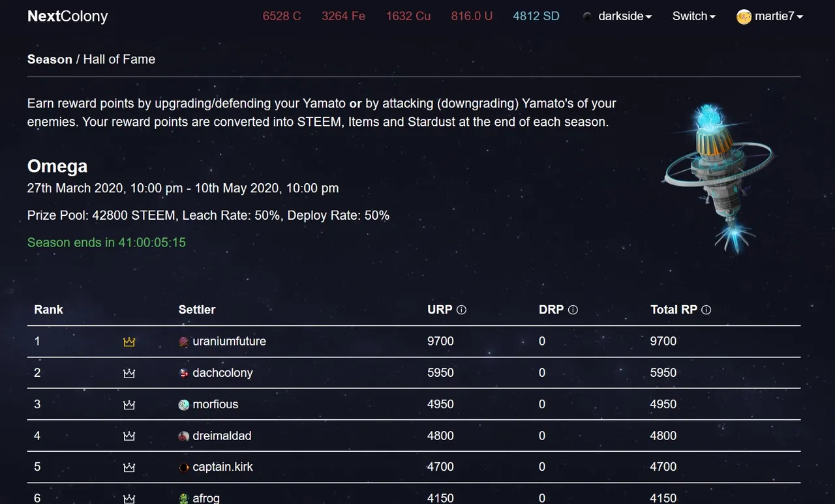
Task: Click the Rank column header
Action: coord(49,310)
